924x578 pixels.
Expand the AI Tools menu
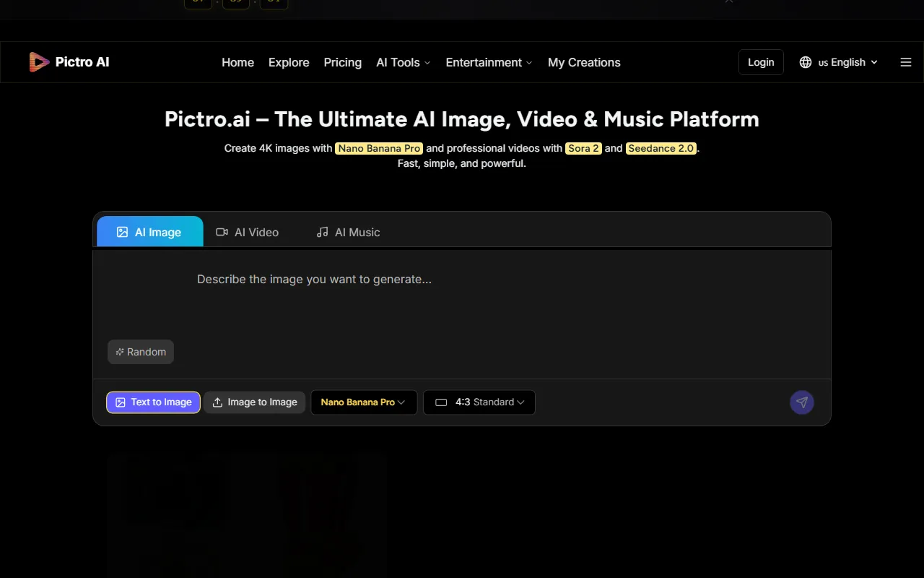(x=403, y=62)
